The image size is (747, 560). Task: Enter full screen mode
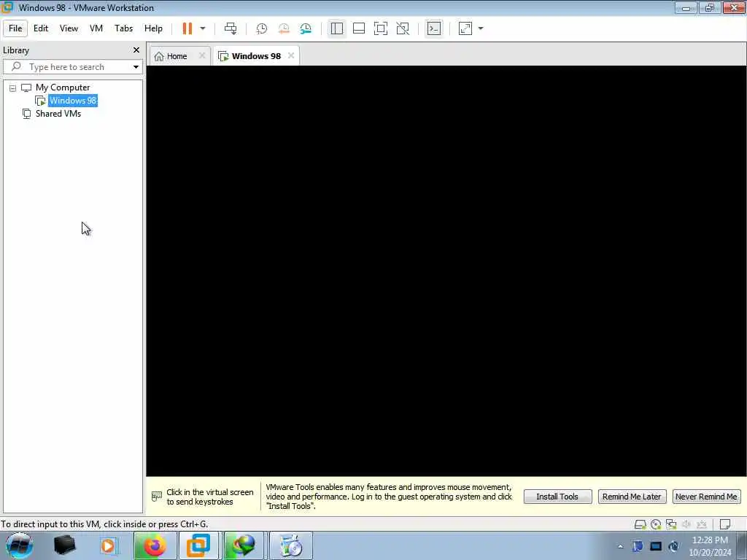381,28
